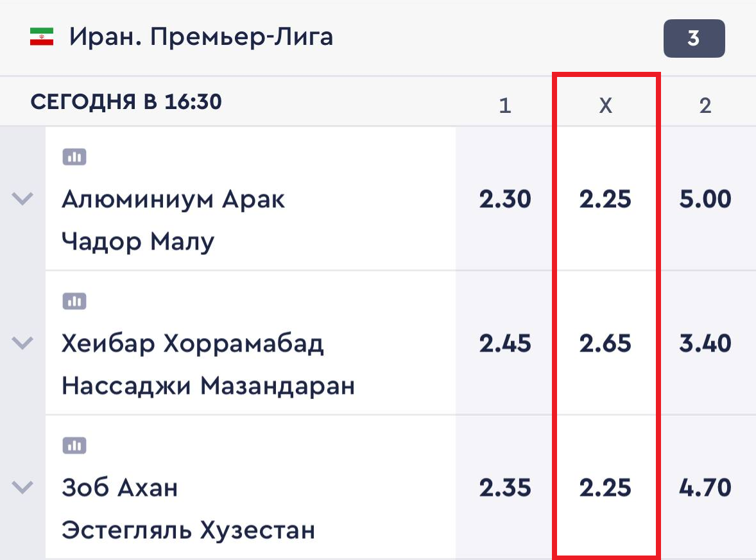Select draw odds 2.25 for Зоб Ахан match
This screenshot has width=756, height=560.
pyautogui.click(x=605, y=488)
